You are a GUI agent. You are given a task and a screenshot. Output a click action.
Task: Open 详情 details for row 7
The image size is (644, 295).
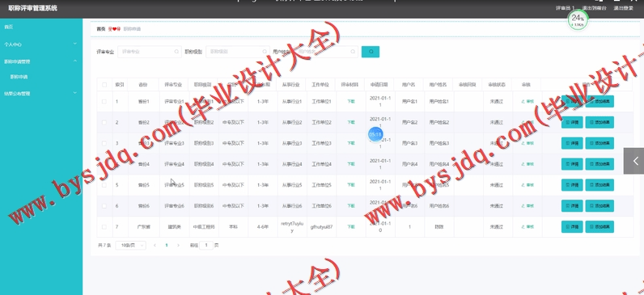click(x=572, y=226)
